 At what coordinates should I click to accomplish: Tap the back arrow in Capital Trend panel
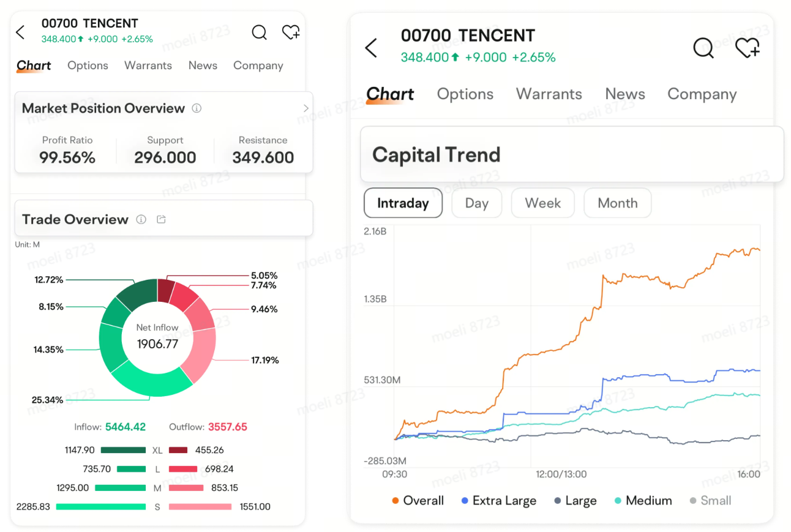(371, 48)
